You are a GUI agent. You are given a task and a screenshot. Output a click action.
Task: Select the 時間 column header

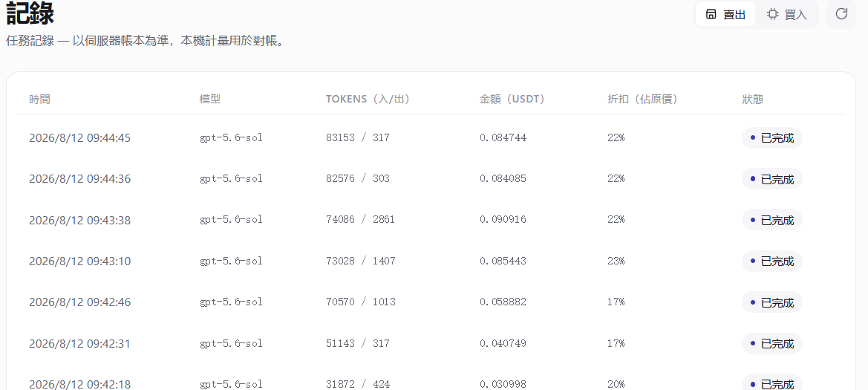tap(39, 100)
